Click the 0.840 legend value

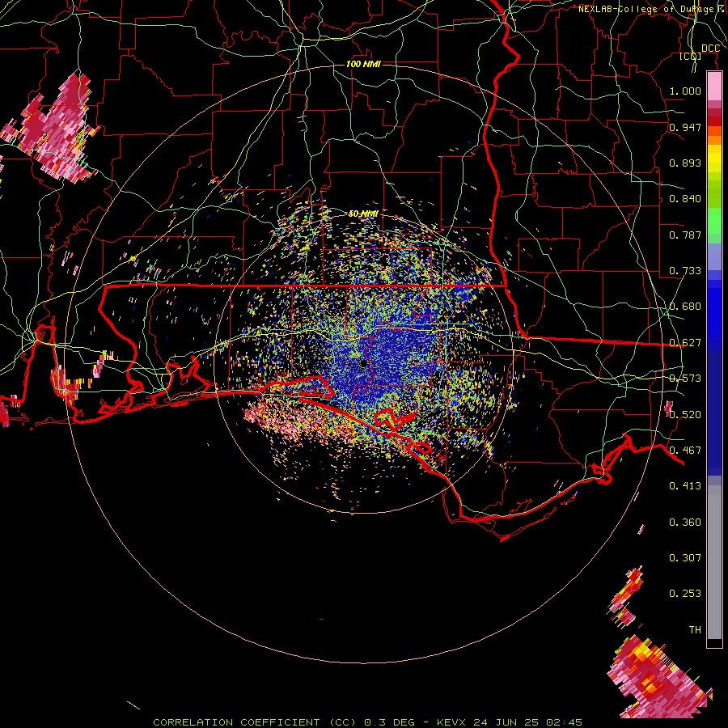(x=685, y=199)
